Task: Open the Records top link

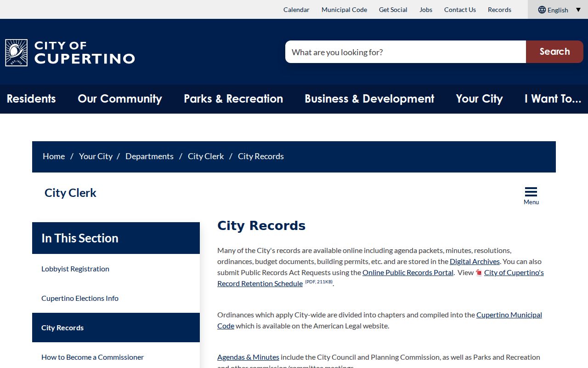Action: (x=499, y=10)
